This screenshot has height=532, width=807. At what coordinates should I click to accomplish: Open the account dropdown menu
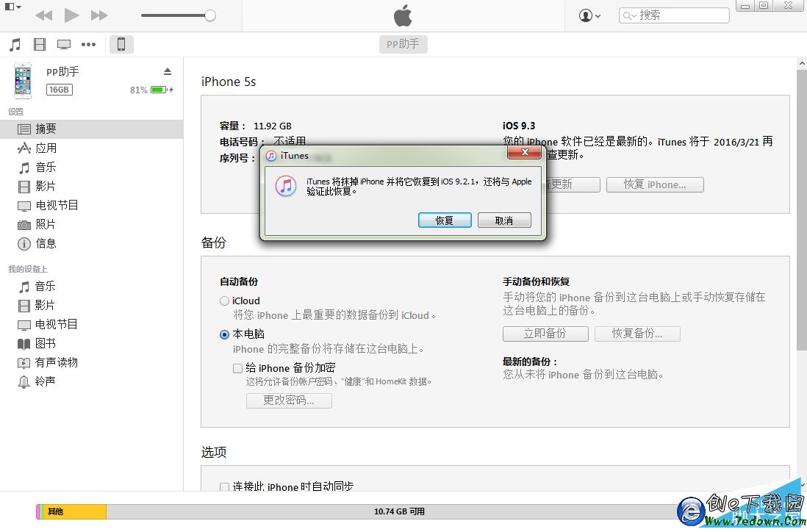click(x=589, y=15)
